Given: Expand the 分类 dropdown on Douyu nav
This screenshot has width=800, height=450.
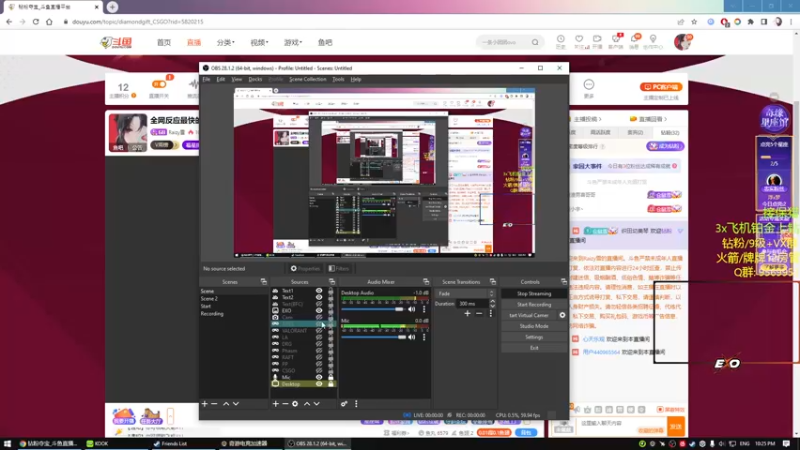Looking at the screenshot, I should click(x=226, y=42).
